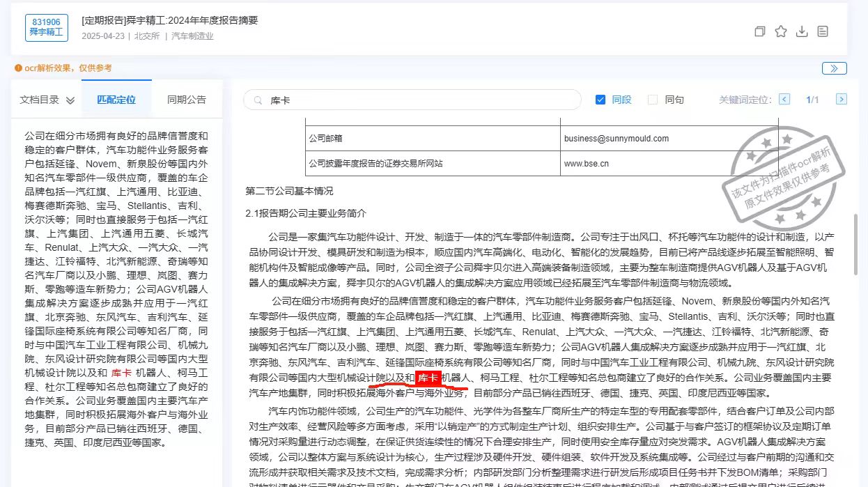The height and width of the screenshot is (487, 868).
Task: Click the ocr解析效果，仅供参考 notice text
Action: tap(68, 68)
